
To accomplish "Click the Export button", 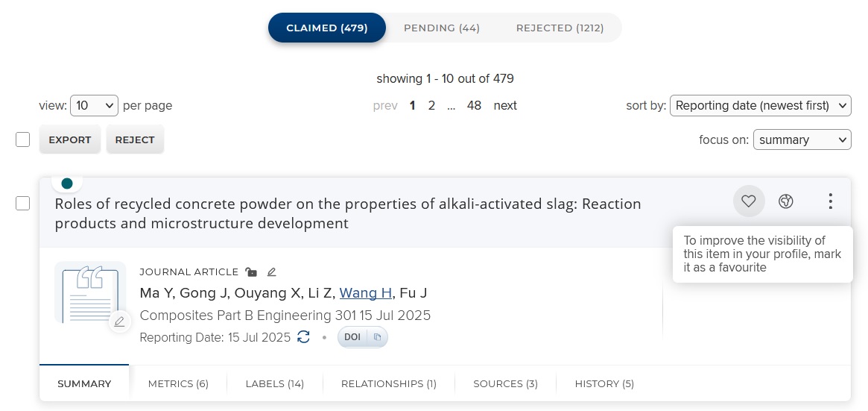I will [70, 139].
